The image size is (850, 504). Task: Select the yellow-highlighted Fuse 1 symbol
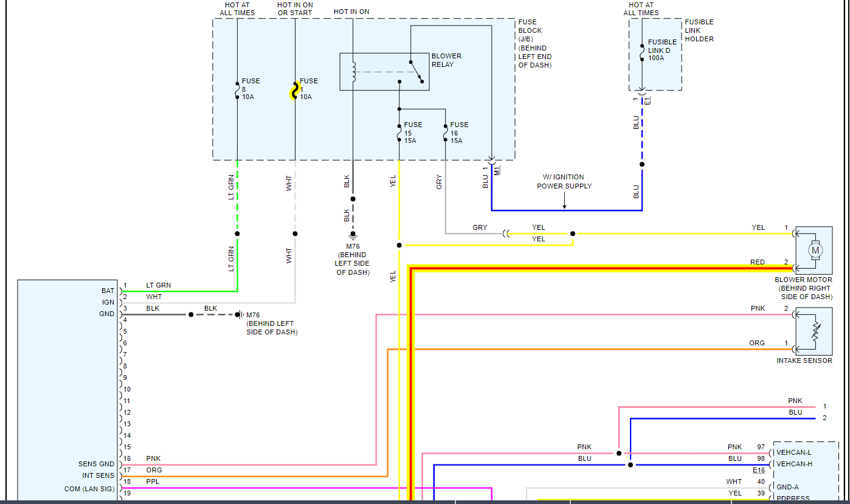click(x=295, y=92)
